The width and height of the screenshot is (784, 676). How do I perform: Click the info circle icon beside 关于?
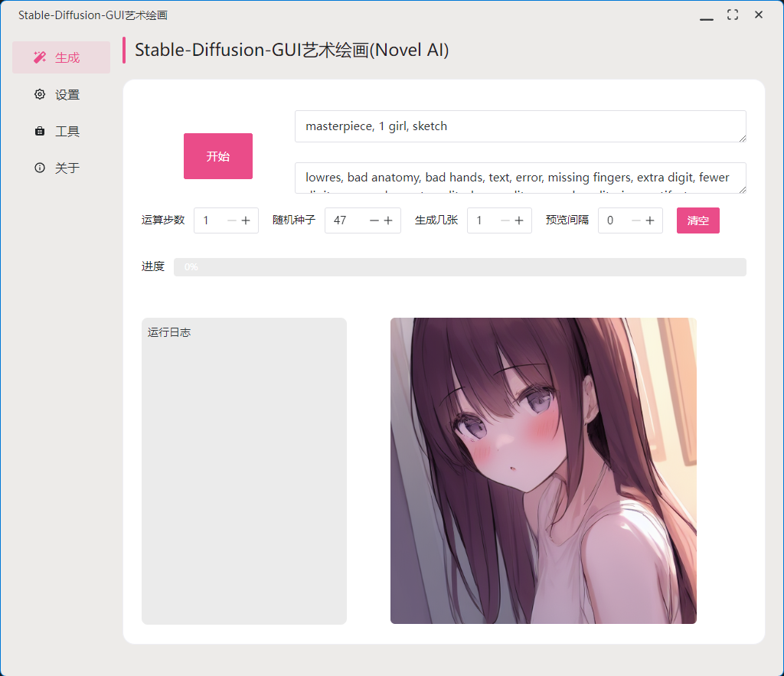pos(40,168)
